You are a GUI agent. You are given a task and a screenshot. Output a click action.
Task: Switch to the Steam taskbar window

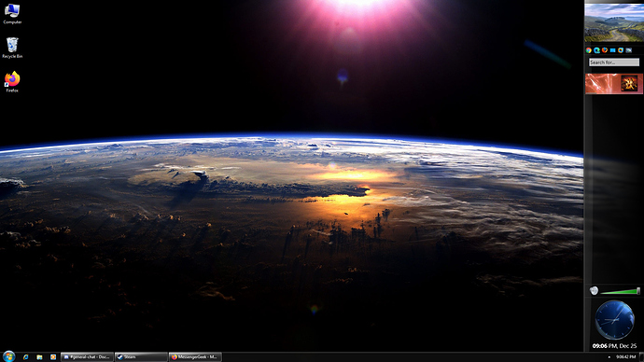coord(141,357)
